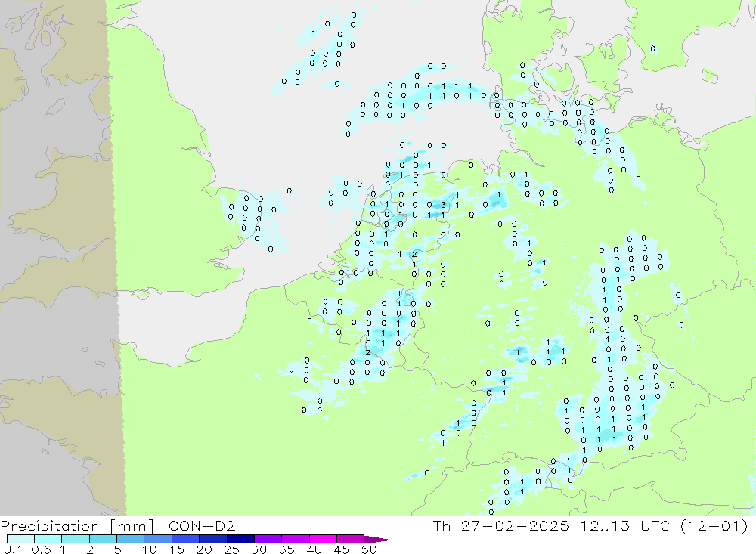Click the '3' precipitation value on the map

coord(444,205)
